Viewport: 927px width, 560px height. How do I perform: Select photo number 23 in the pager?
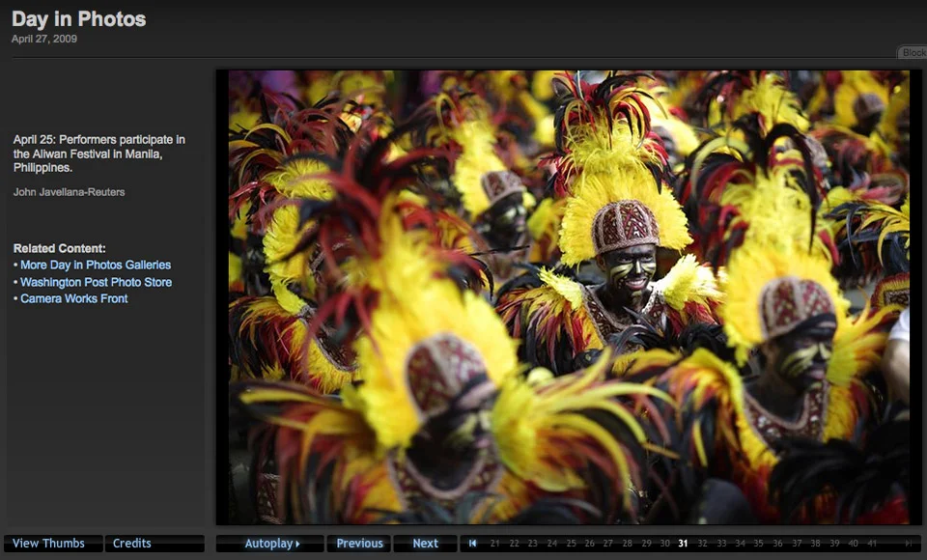(x=533, y=544)
